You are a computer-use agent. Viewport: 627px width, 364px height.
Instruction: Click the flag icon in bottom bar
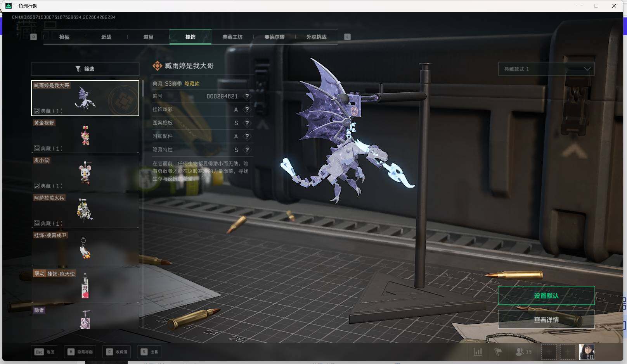(498, 352)
